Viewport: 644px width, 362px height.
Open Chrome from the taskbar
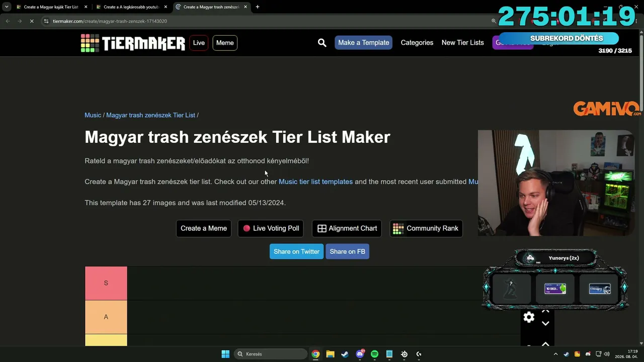315,354
